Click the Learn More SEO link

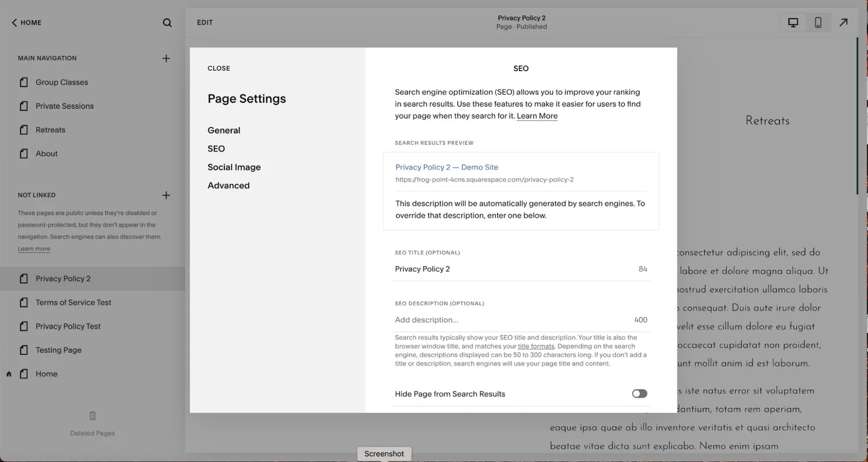537,116
